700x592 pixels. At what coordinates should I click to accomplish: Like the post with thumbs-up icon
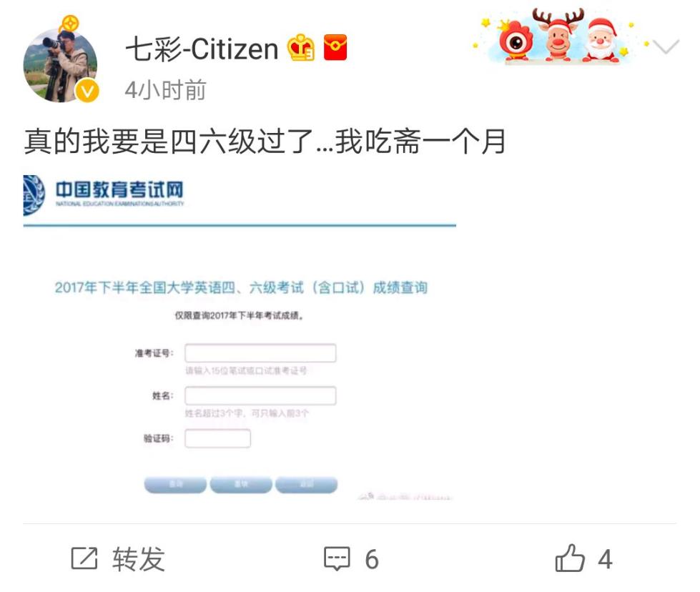coord(570,558)
